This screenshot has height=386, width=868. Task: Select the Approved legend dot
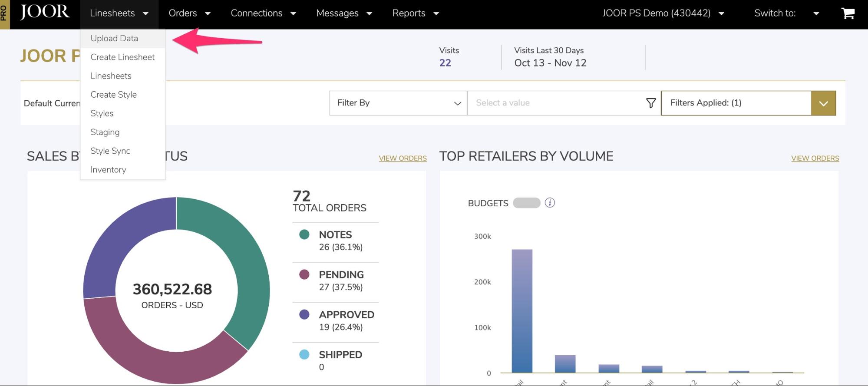(304, 314)
